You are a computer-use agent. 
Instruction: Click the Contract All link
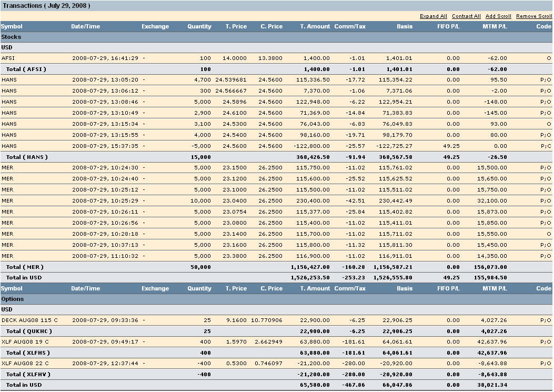(466, 16)
